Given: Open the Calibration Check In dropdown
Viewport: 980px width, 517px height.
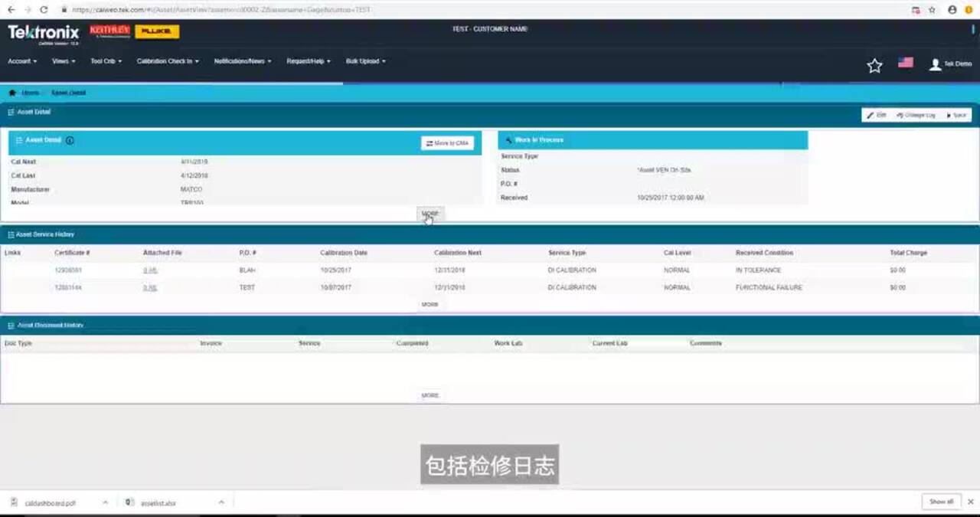Looking at the screenshot, I should [x=168, y=61].
